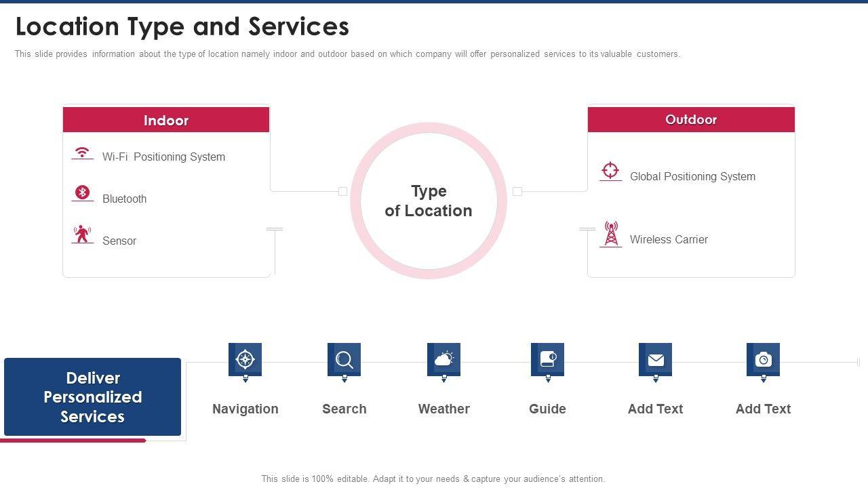Screen dimensions: 868x488
Task: Click the Guide icon tile
Action: [547, 359]
